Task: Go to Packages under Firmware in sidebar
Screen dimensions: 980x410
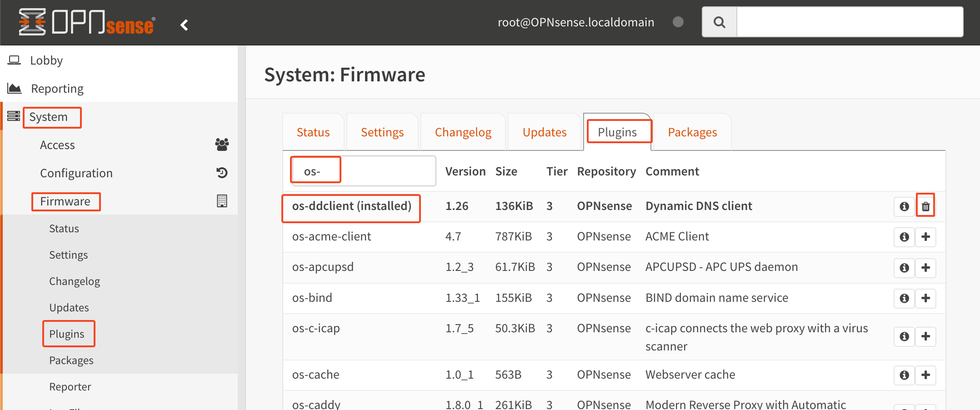Action: point(71,360)
